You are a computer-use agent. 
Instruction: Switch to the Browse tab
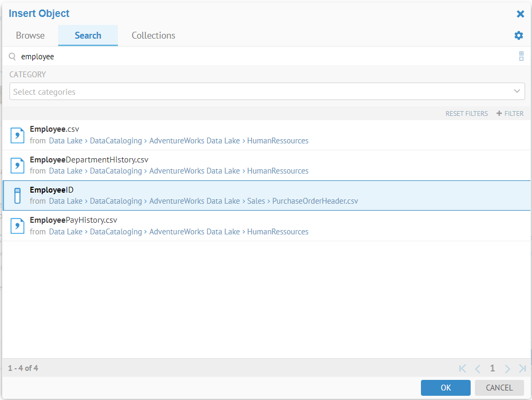coord(30,35)
